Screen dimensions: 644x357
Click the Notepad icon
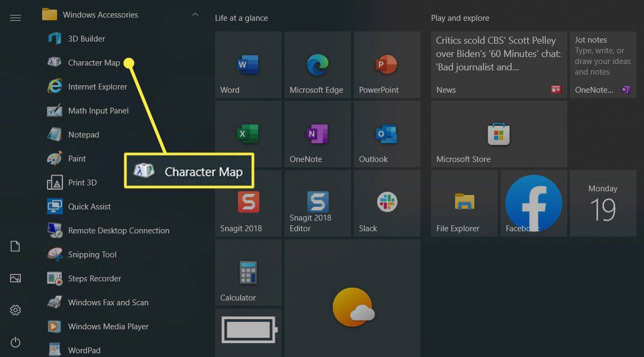click(55, 134)
